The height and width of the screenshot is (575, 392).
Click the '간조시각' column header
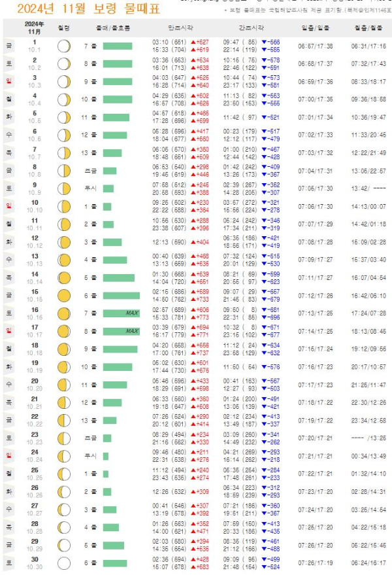(251, 28)
